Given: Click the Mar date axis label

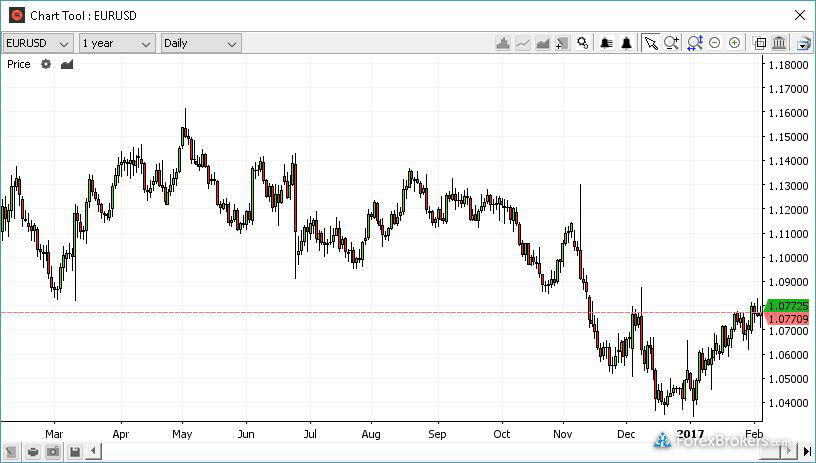Looking at the screenshot, I should click(54, 434).
